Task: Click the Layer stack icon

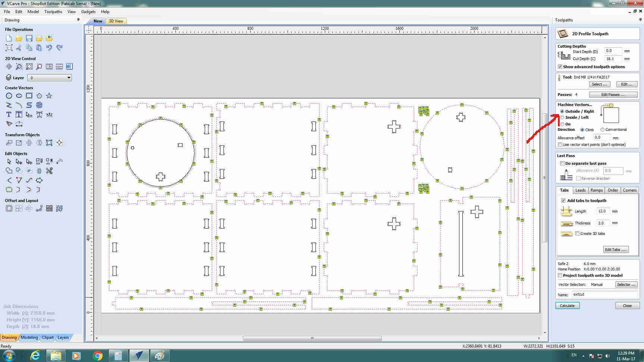Action: 9,78
